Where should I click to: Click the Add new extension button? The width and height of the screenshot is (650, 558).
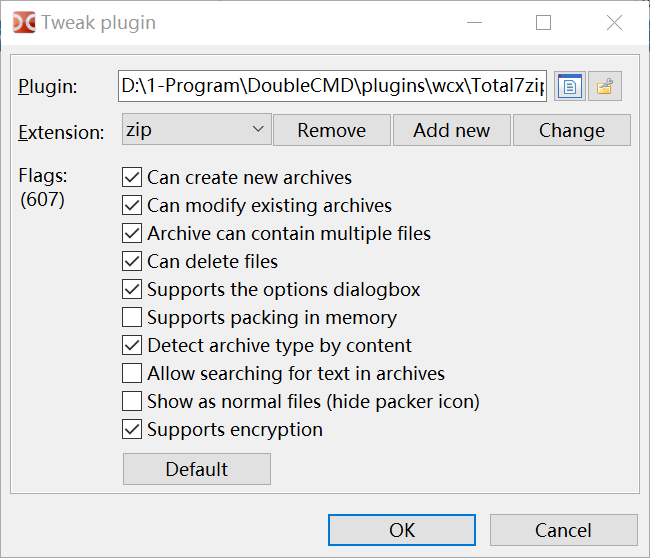[x=451, y=130]
